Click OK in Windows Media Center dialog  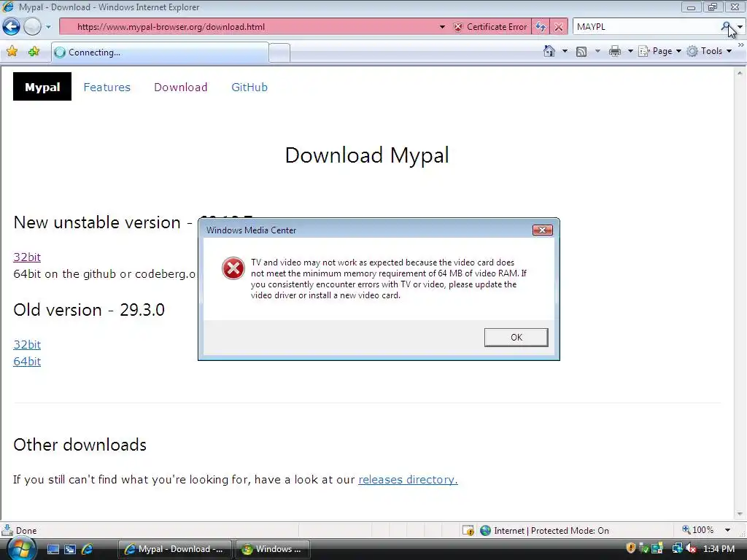[516, 337]
